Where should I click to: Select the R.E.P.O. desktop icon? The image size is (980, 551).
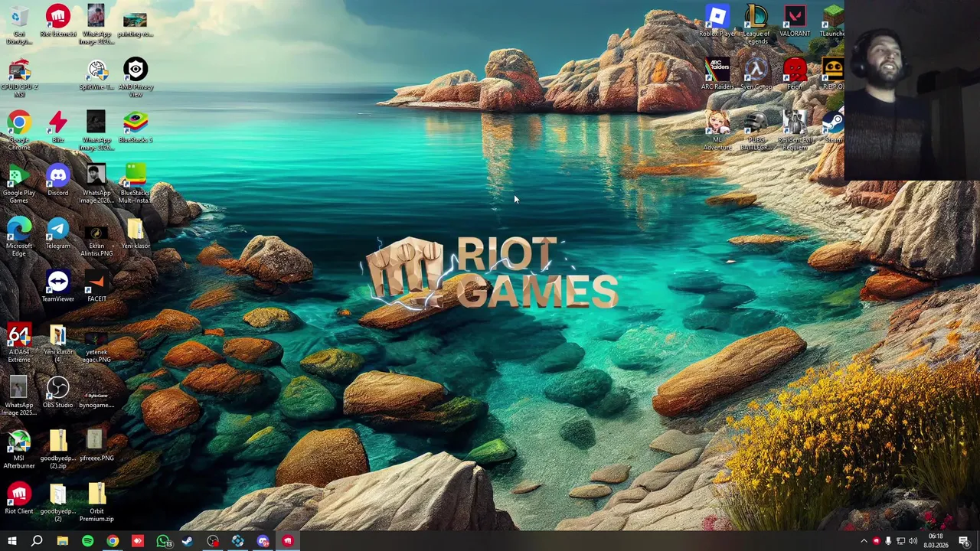click(832, 74)
